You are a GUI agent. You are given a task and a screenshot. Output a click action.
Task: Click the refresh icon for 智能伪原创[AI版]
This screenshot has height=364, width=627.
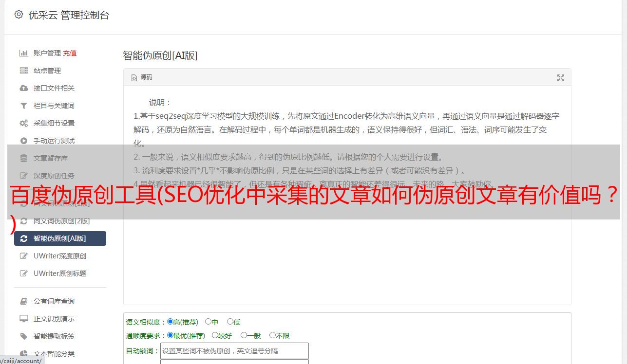coord(23,238)
